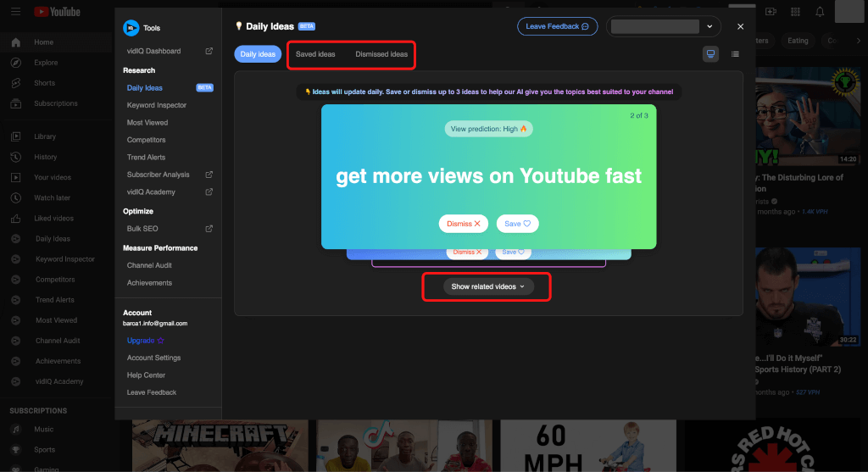Expand the Show related videos dropdown
Viewport: 868px width, 472px height.
coord(488,286)
